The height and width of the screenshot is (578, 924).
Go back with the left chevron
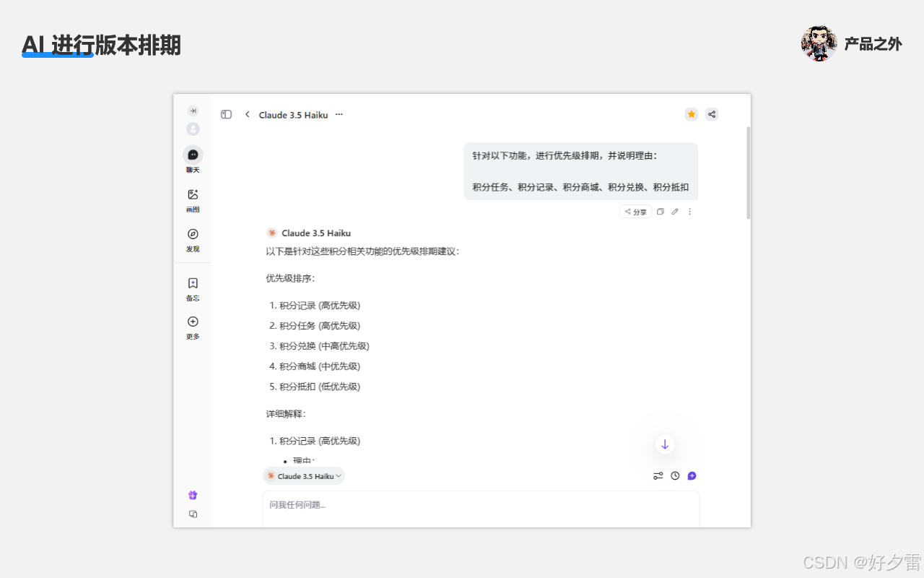[247, 114]
